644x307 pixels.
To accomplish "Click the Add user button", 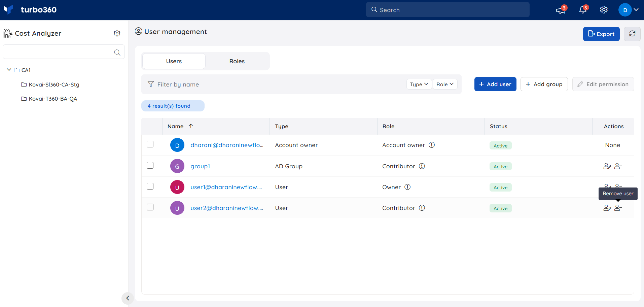I will click(x=495, y=84).
